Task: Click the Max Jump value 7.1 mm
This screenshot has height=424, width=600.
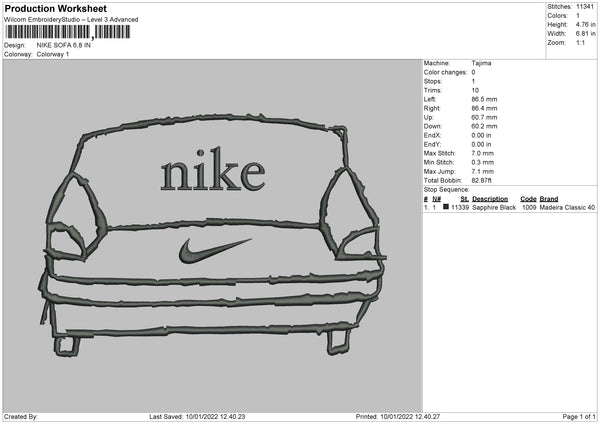Action: 483,171
